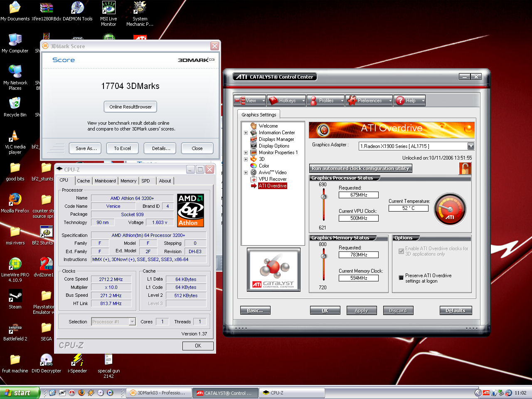
Task: Expand the Information Center tree node
Action: click(x=246, y=133)
